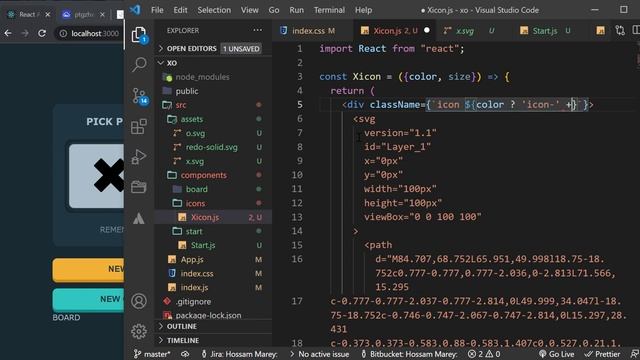The image size is (640, 360).
Task: Open Source Control view with 14 changes
Action: click(x=140, y=96)
